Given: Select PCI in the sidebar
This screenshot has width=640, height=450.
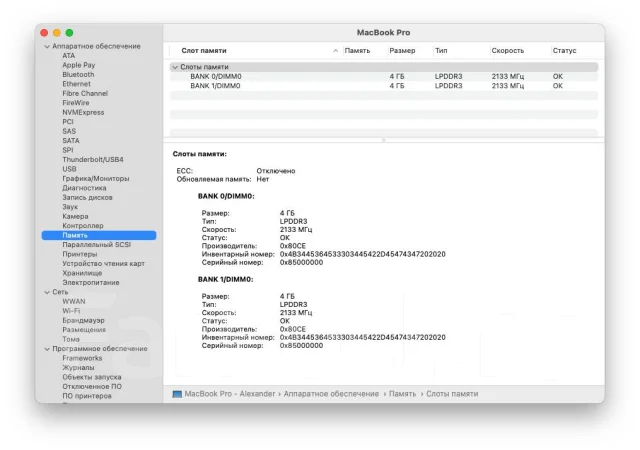Looking at the screenshot, I should [x=68, y=122].
